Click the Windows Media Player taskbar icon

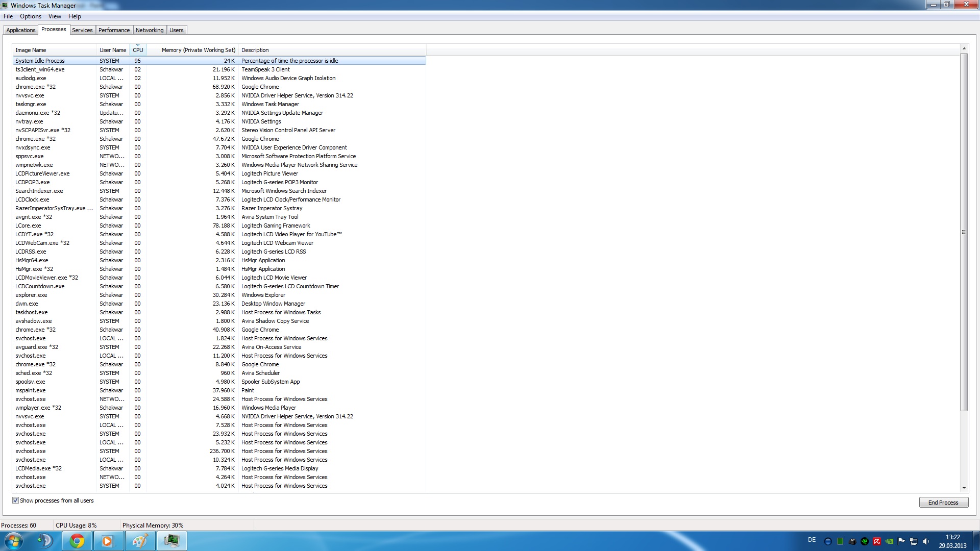pyautogui.click(x=107, y=541)
